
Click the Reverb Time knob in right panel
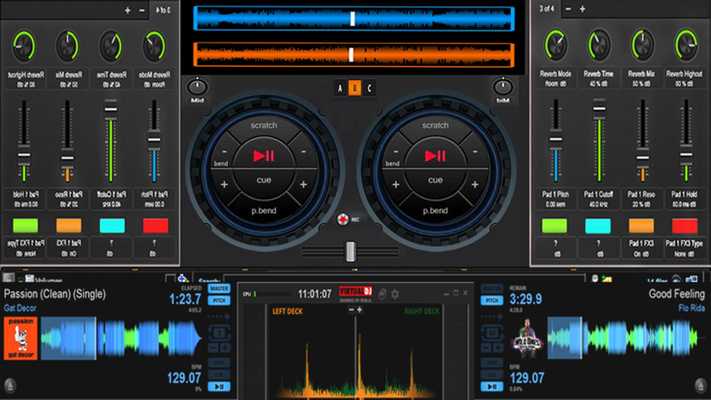599,45
